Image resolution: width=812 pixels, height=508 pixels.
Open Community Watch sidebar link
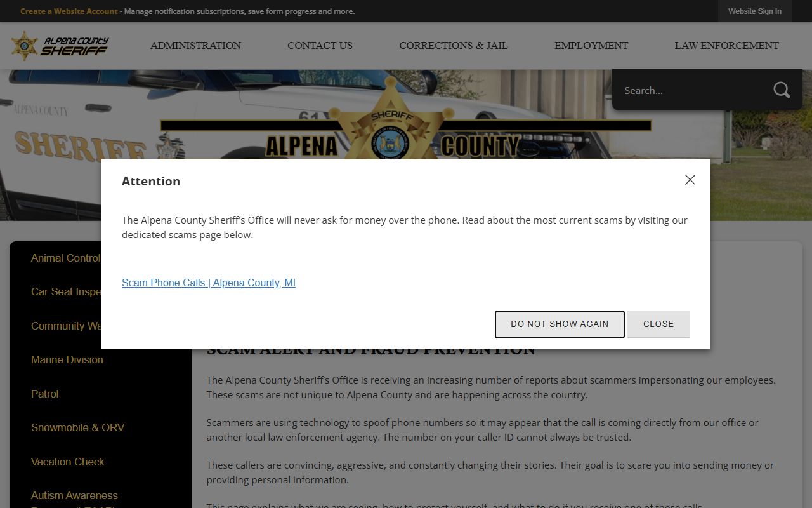66,326
